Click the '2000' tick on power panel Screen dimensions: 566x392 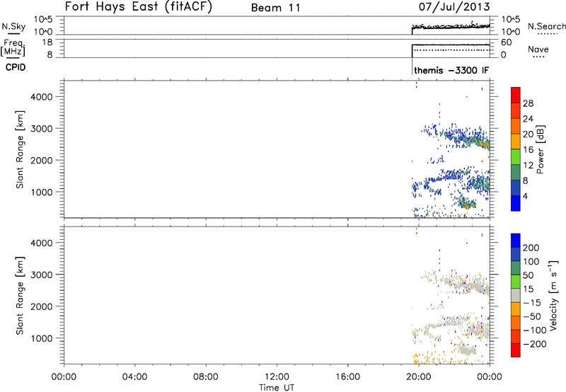tap(42, 160)
